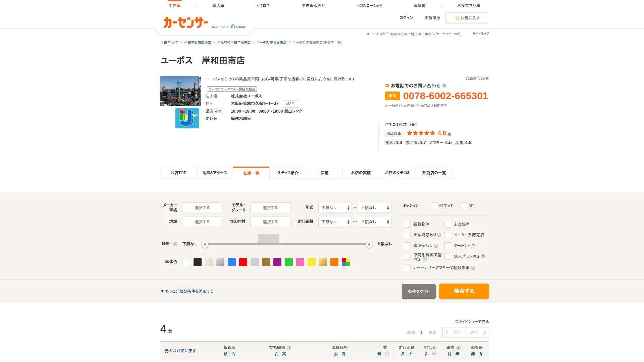
Task: Check the MT mission checkbox
Action: (x=464, y=206)
